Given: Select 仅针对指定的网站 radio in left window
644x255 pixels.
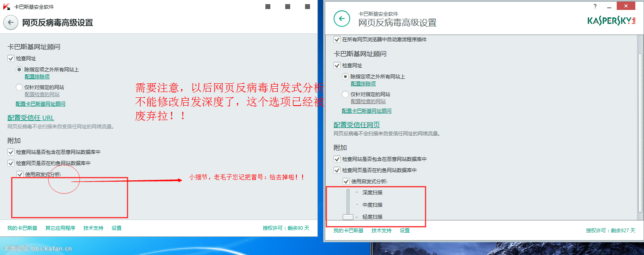Looking at the screenshot, I should (x=19, y=87).
